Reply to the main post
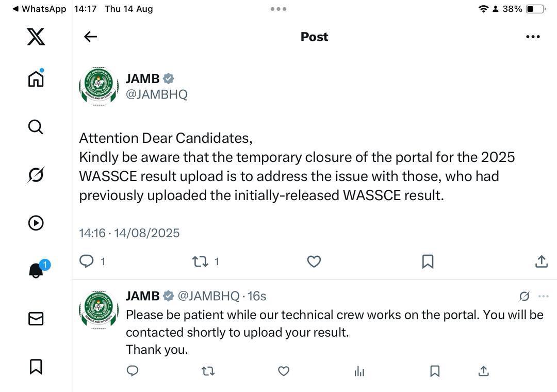Viewport: 557px width, 392px height. point(86,262)
